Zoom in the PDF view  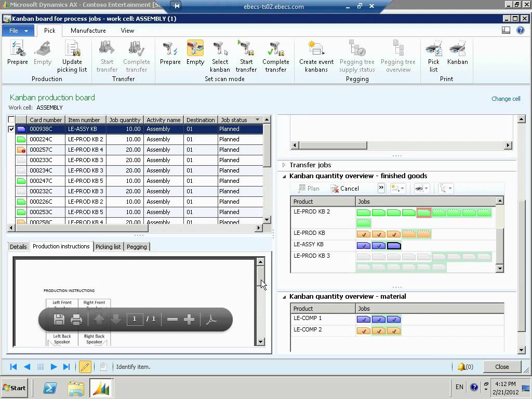[x=189, y=320]
